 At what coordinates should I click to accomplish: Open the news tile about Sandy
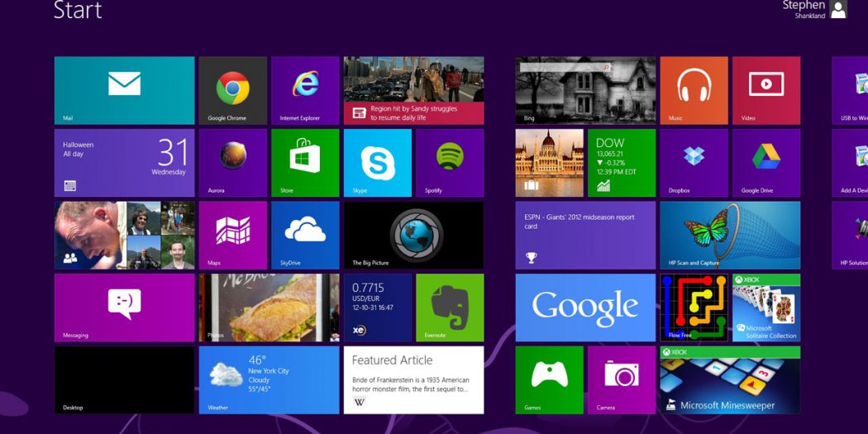point(413,90)
